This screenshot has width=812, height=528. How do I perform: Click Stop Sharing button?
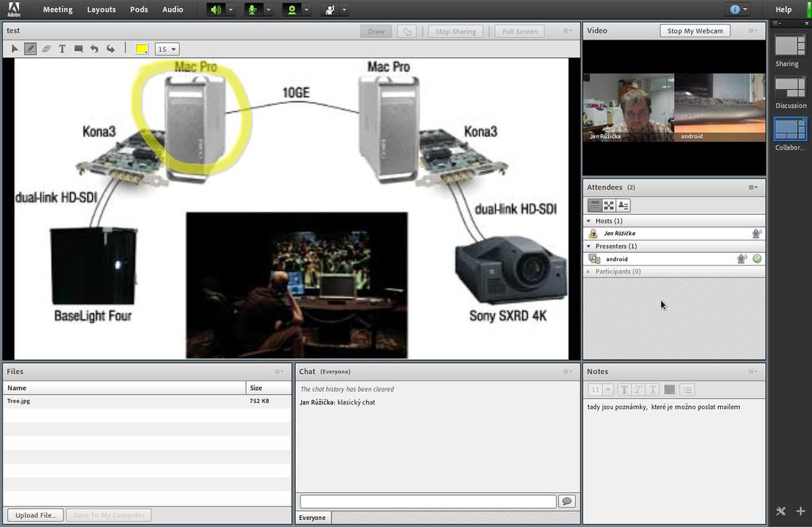pyautogui.click(x=456, y=31)
